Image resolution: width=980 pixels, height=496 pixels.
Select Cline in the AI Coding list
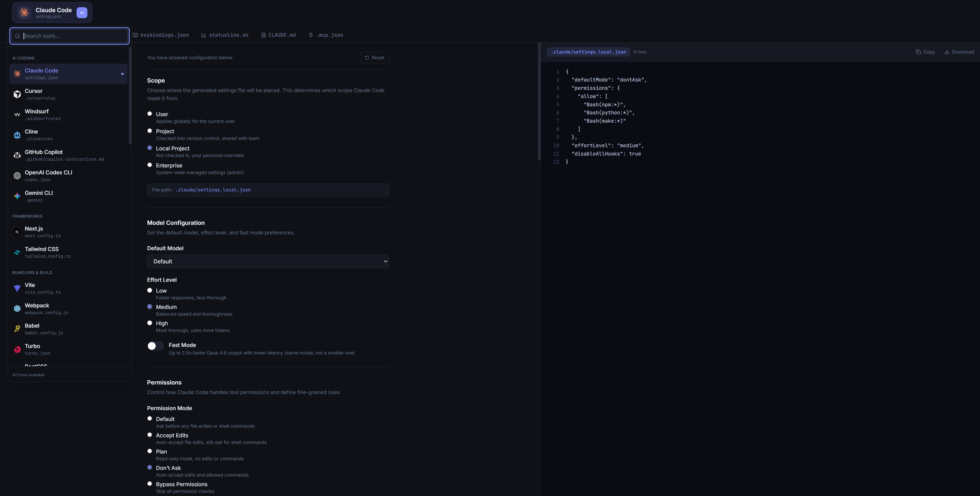click(69, 135)
